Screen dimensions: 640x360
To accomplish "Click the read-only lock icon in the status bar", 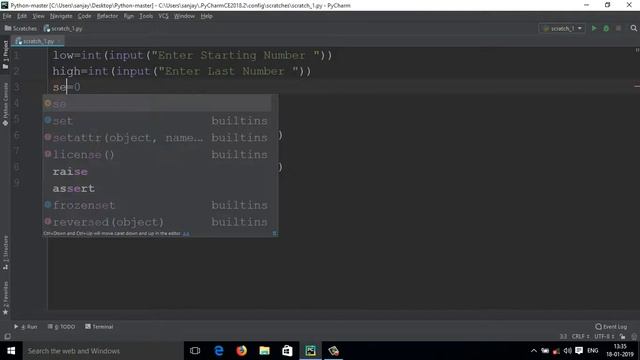I will [x=622, y=337].
